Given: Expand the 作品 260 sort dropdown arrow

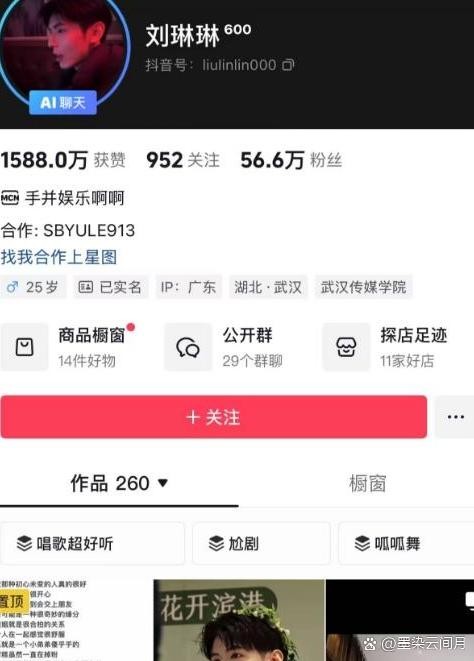Looking at the screenshot, I should tap(163, 482).
